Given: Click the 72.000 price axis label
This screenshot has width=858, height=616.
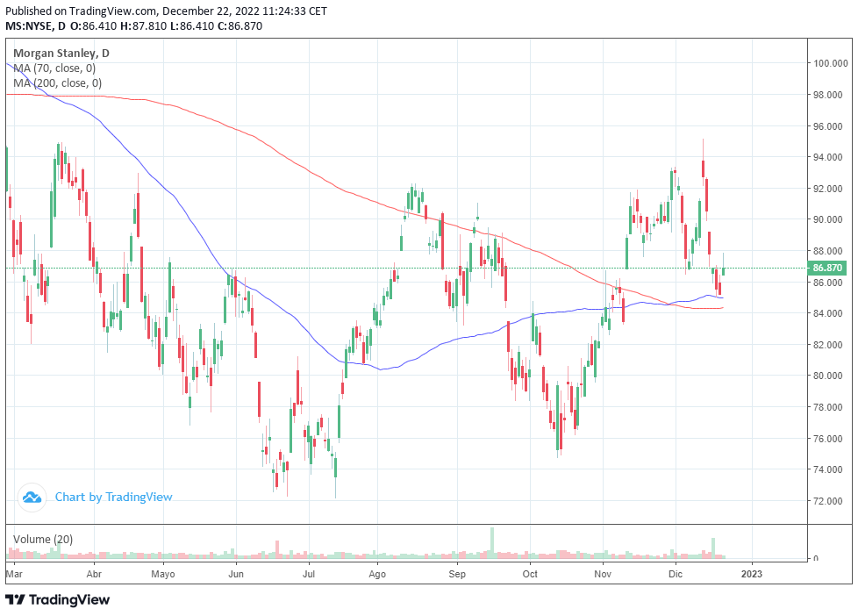Looking at the screenshot, I should [x=828, y=501].
